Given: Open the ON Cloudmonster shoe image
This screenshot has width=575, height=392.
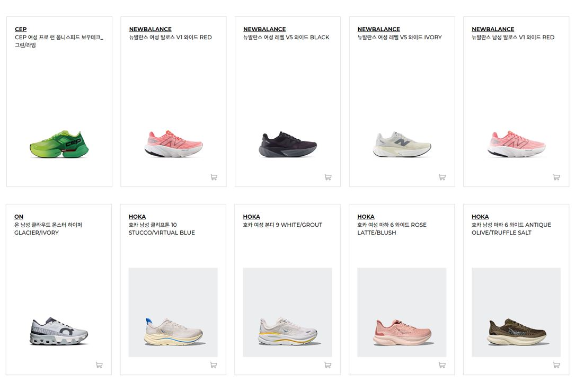Looking at the screenshot, I should click(59, 332).
